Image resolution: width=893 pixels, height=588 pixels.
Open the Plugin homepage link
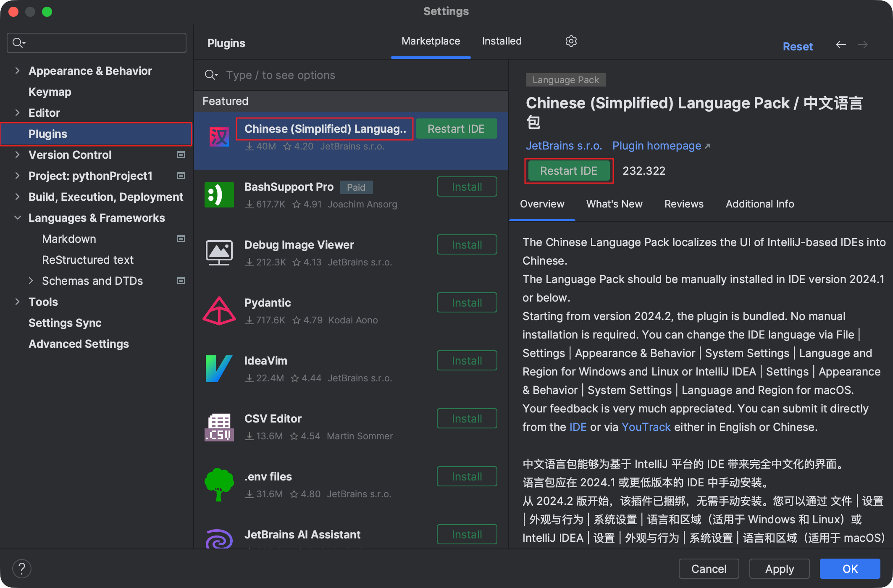click(x=661, y=146)
